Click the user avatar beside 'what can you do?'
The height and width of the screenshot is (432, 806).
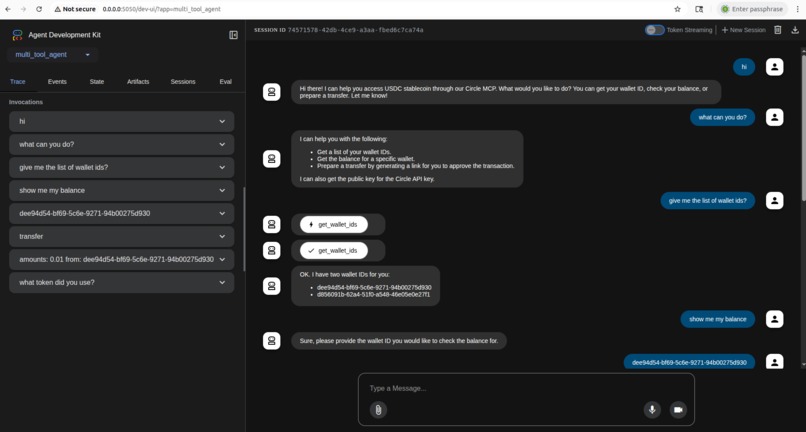point(775,117)
